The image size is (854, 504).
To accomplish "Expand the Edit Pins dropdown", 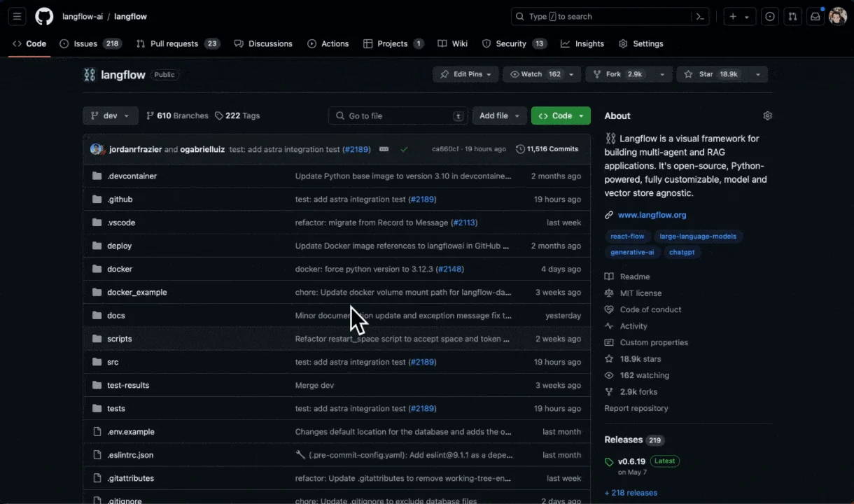I will click(465, 74).
